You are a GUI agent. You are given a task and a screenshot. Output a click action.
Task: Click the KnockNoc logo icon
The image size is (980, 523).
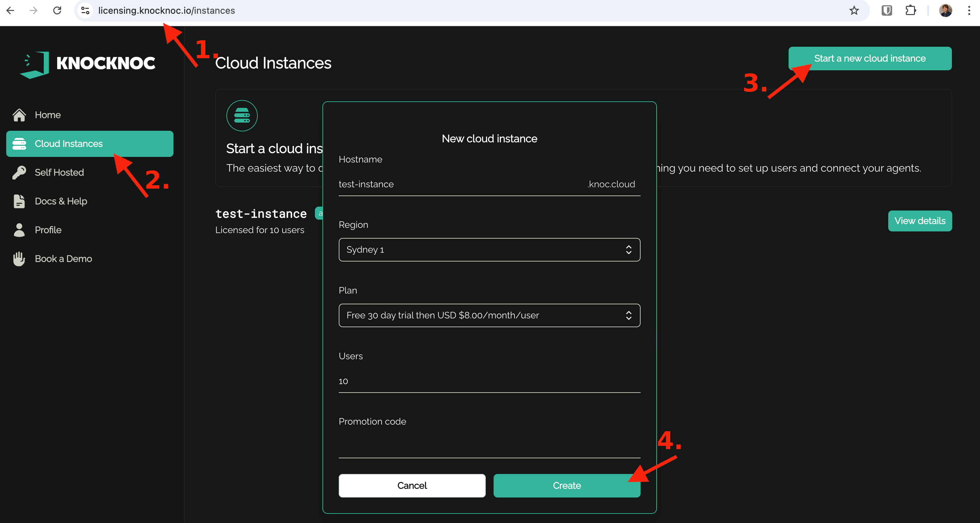click(x=35, y=64)
